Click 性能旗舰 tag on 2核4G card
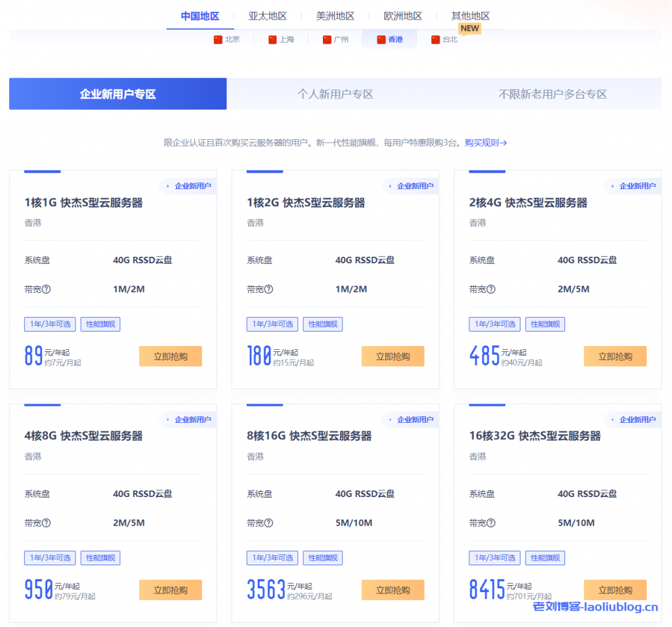672x627 pixels. [545, 324]
